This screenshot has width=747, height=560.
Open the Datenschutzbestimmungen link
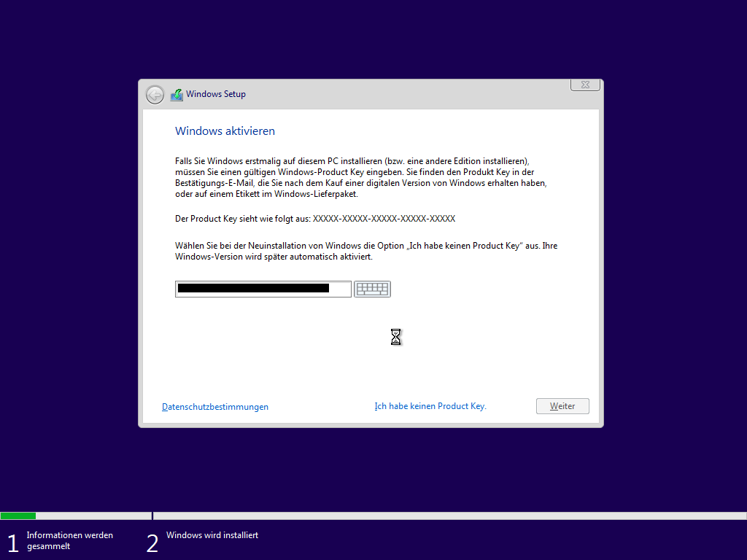click(x=215, y=407)
